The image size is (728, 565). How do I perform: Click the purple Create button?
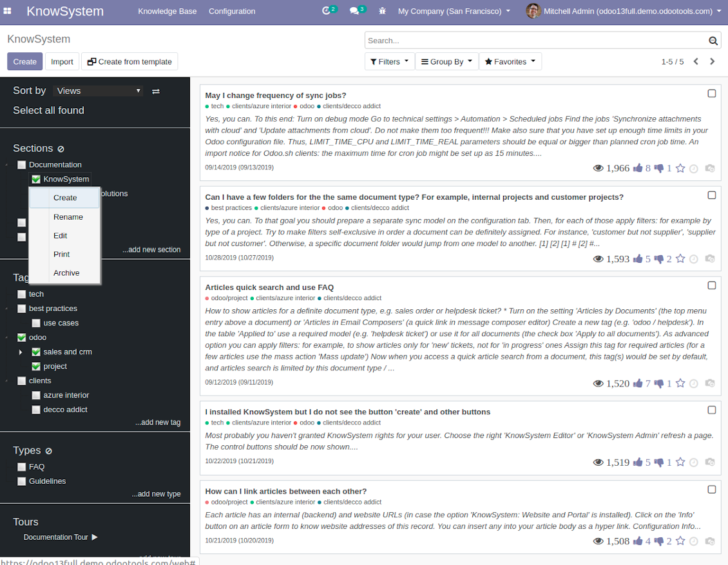(24, 61)
